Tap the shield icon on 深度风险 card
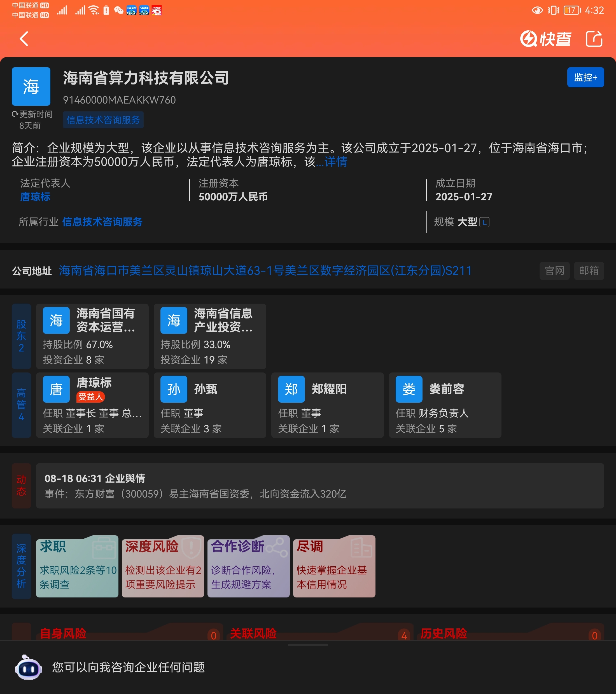Viewport: 616px width, 694px height. point(191,547)
